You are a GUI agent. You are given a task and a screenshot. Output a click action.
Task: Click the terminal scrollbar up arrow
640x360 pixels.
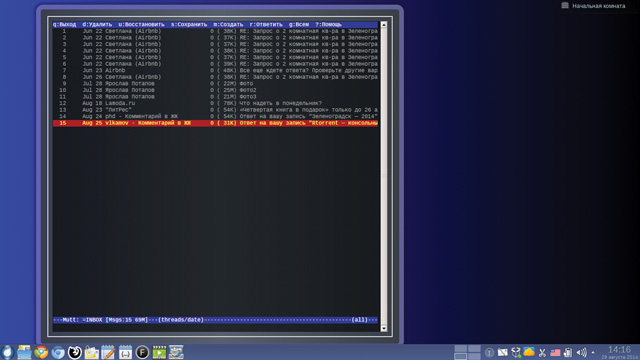pos(384,24)
